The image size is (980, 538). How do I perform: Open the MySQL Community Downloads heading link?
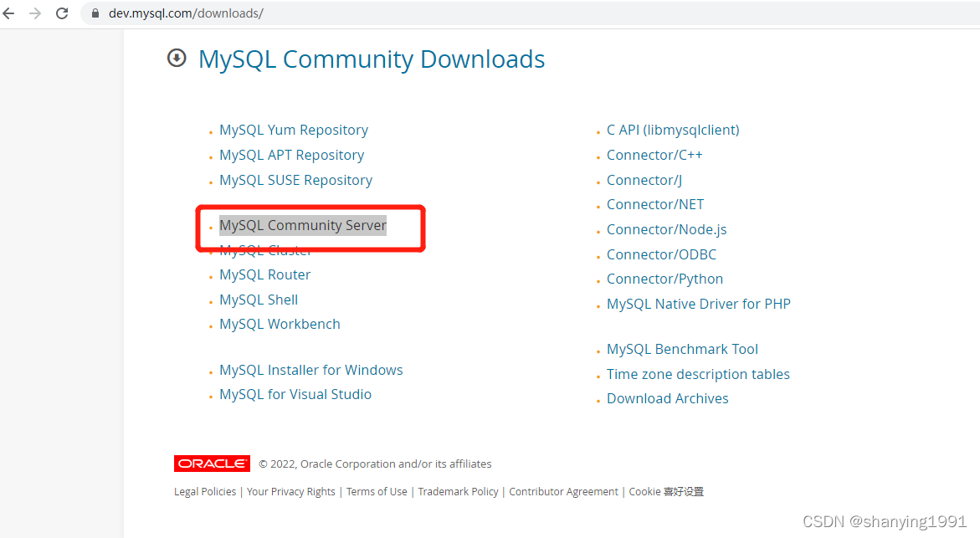coord(372,59)
